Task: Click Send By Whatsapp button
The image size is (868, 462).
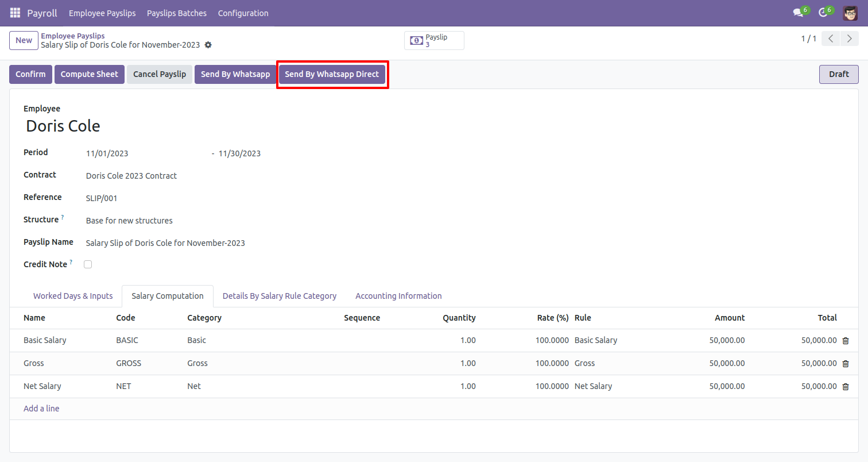Action: click(x=235, y=74)
